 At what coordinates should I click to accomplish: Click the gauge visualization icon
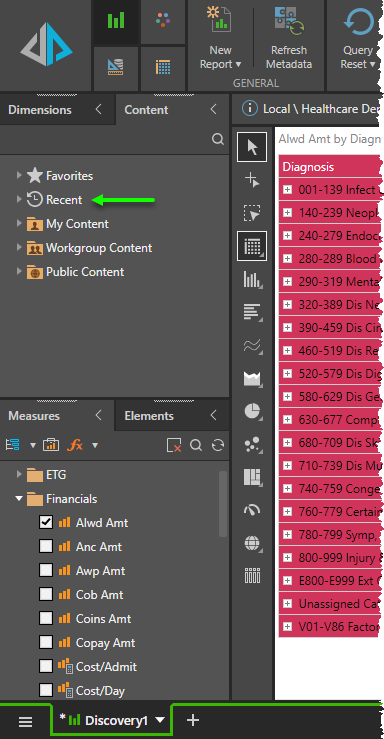click(252, 509)
